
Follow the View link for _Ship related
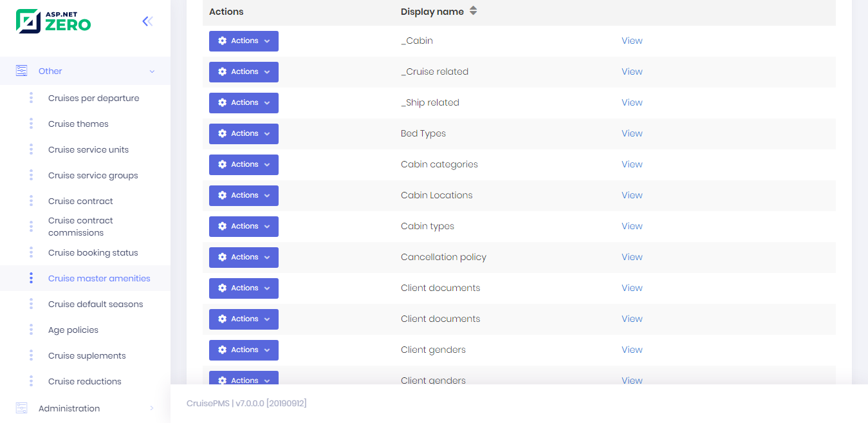[x=632, y=102]
